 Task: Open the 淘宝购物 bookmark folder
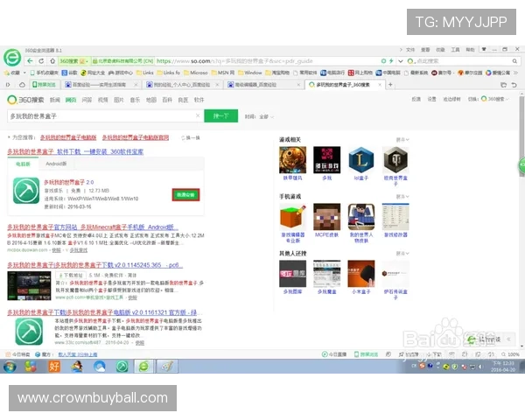tap(277, 73)
